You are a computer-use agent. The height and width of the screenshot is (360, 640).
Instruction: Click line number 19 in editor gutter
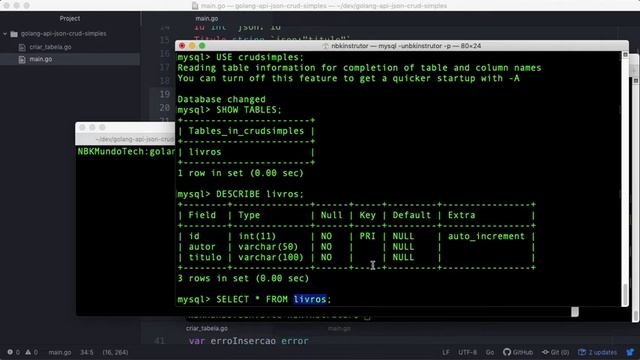[x=164, y=94]
